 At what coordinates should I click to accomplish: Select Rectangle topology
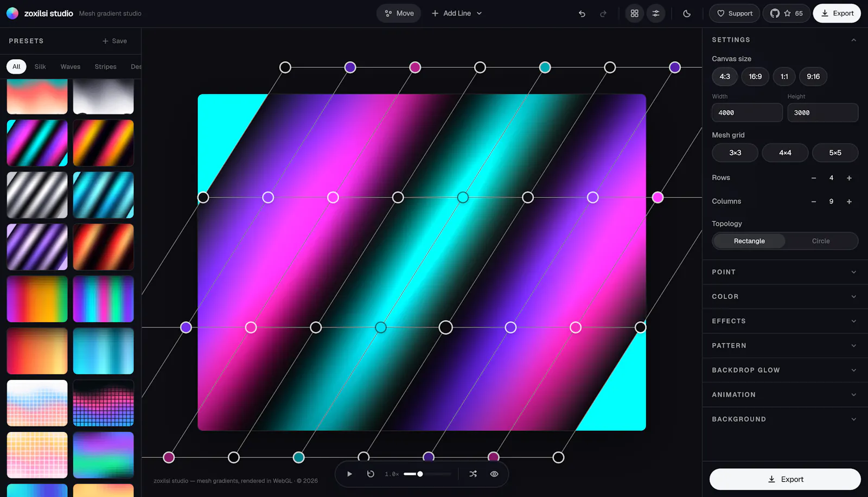(749, 241)
